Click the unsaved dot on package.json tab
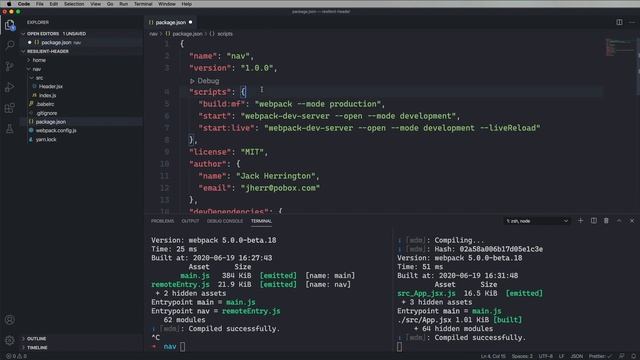Screen dimensions: 640x360 [x=191, y=22]
